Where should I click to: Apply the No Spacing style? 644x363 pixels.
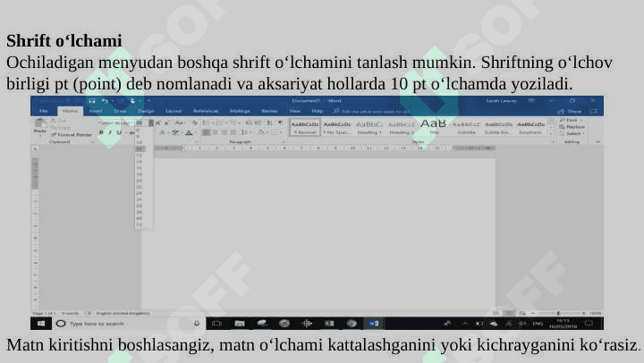(x=337, y=128)
